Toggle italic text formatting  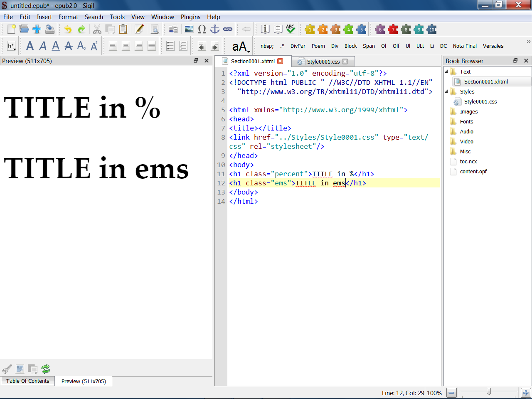[x=43, y=46]
